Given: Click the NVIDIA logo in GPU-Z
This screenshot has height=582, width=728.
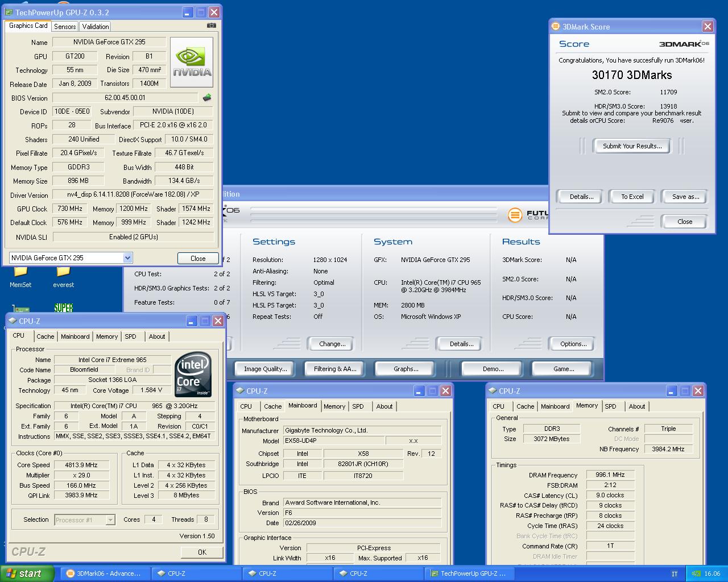Looking at the screenshot, I should pos(192,62).
